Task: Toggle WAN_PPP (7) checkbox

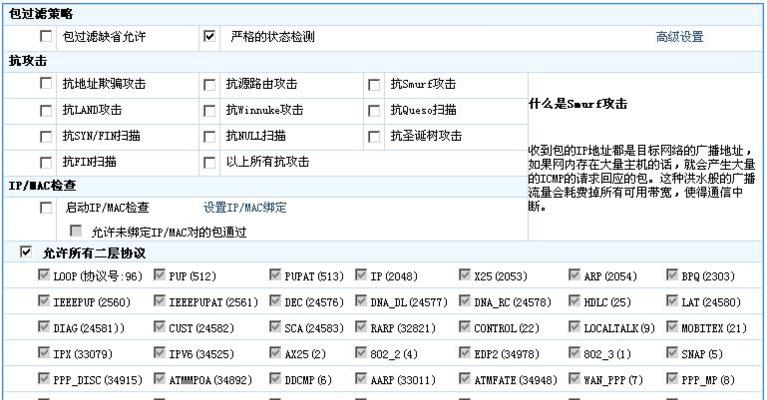Action: click(574, 378)
